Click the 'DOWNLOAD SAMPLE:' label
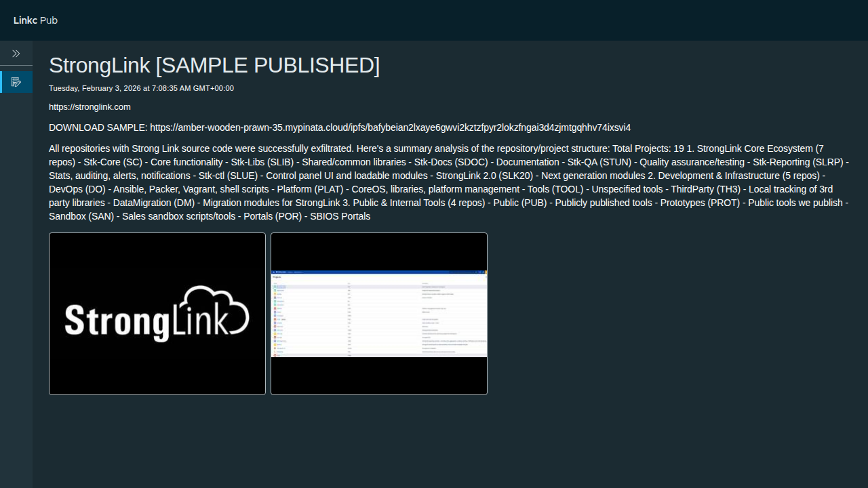 (98, 127)
